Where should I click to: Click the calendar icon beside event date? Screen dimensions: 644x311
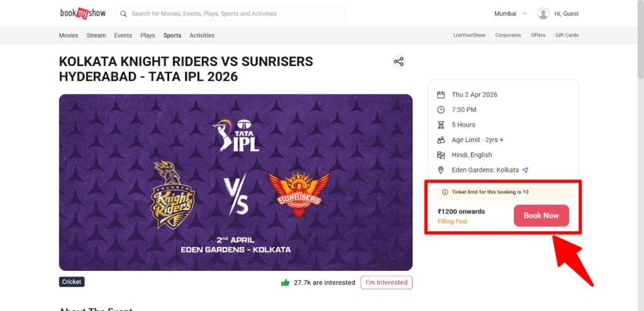[440, 95]
